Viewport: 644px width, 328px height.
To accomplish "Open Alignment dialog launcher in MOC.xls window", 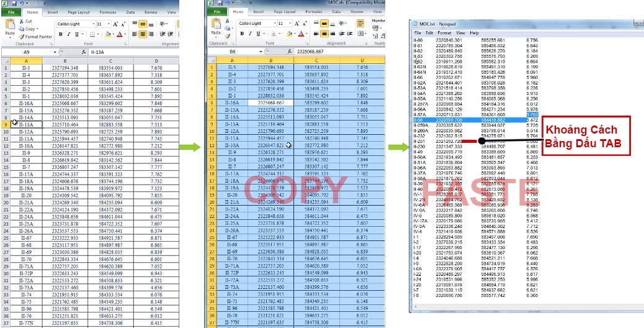I will coord(366,43).
